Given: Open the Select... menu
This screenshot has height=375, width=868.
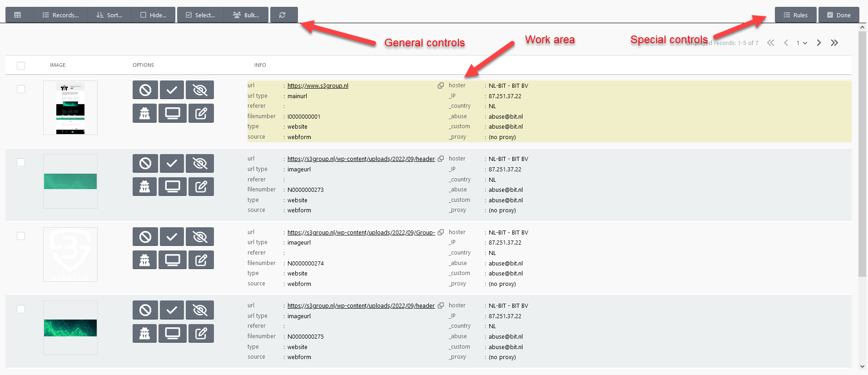Looking at the screenshot, I should pyautogui.click(x=200, y=15).
